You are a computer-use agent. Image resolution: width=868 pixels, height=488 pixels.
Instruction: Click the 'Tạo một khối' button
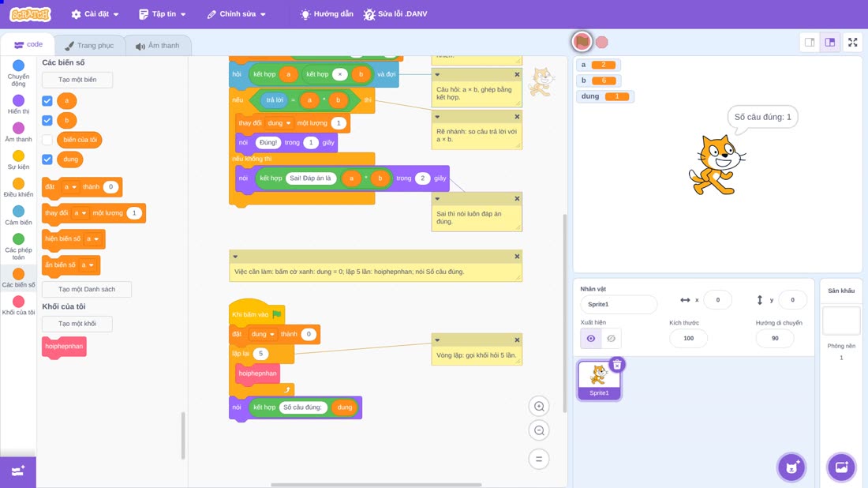(77, 324)
